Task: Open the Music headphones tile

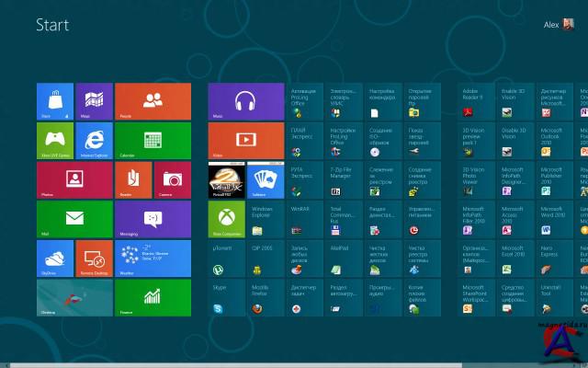Action: click(246, 101)
